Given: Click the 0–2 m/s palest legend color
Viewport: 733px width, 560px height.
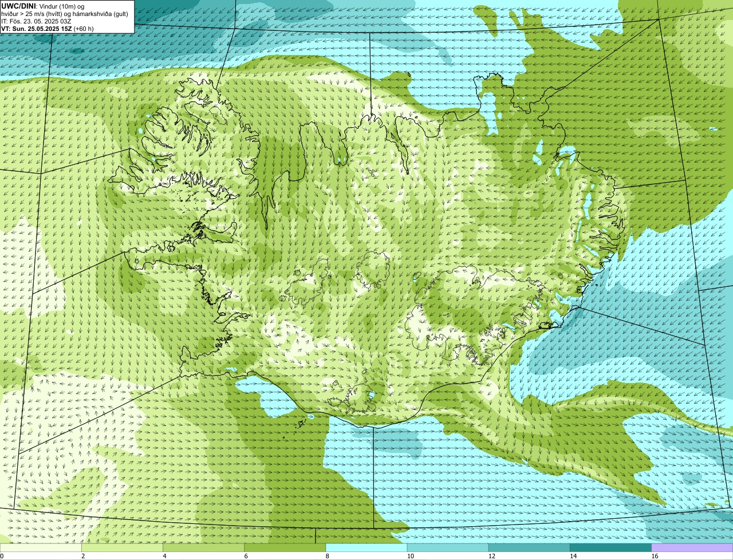Looking at the screenshot, I should [41, 548].
